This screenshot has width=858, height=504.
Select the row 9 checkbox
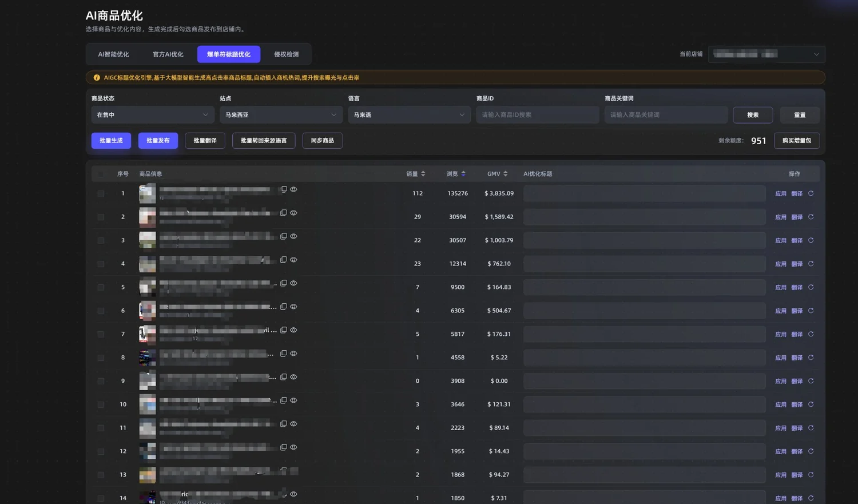pyautogui.click(x=101, y=382)
